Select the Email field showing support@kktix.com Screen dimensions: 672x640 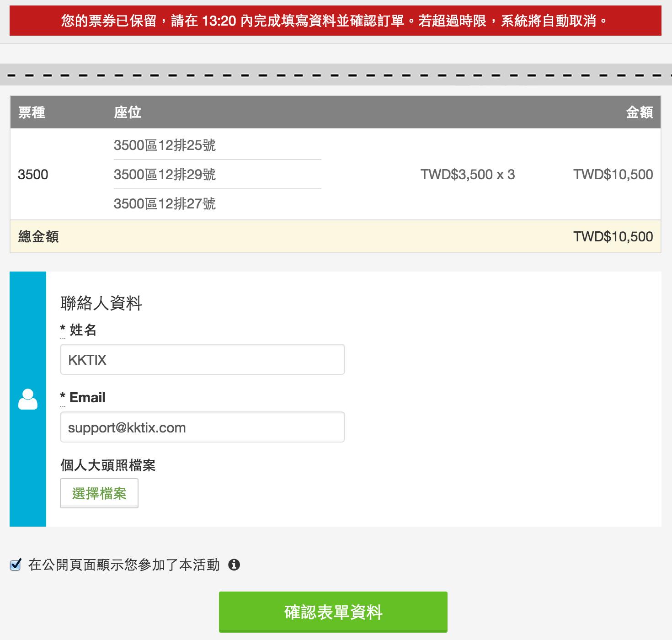click(202, 427)
